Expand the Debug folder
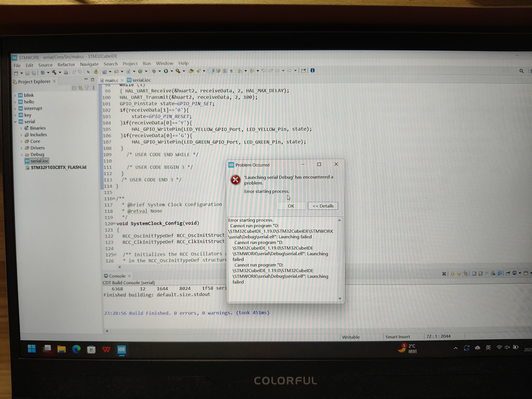The width and height of the screenshot is (532, 399). pyautogui.click(x=21, y=155)
